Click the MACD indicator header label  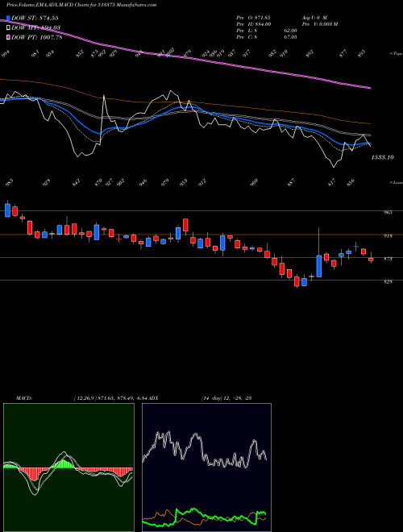pos(24,397)
